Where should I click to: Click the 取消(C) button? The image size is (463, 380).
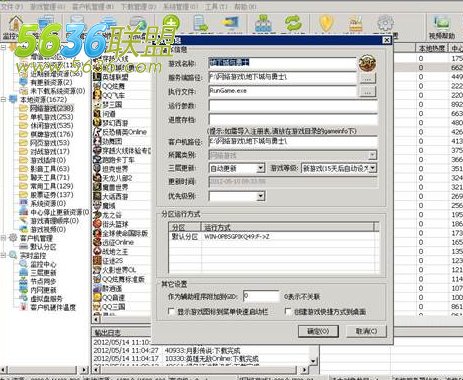[x=366, y=332]
